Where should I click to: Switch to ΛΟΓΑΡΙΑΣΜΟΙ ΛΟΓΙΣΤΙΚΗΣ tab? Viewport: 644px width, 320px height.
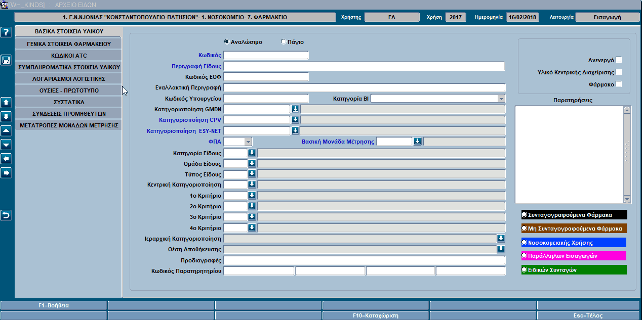coord(69,78)
